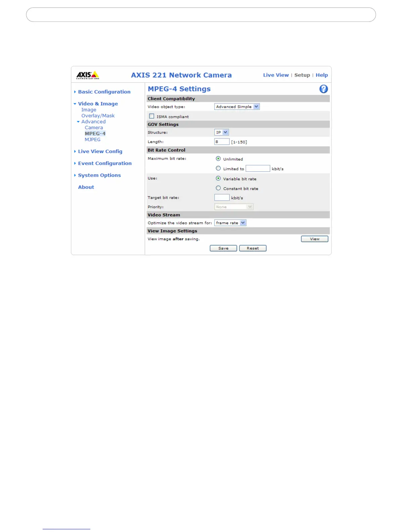Expand Event Configuration menu
411x532 pixels.
pos(105,163)
